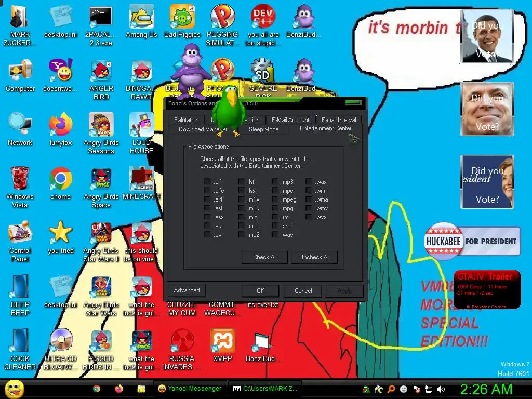532x399 pixels.
Task: Confirm the dialog with OK
Action: (x=260, y=291)
